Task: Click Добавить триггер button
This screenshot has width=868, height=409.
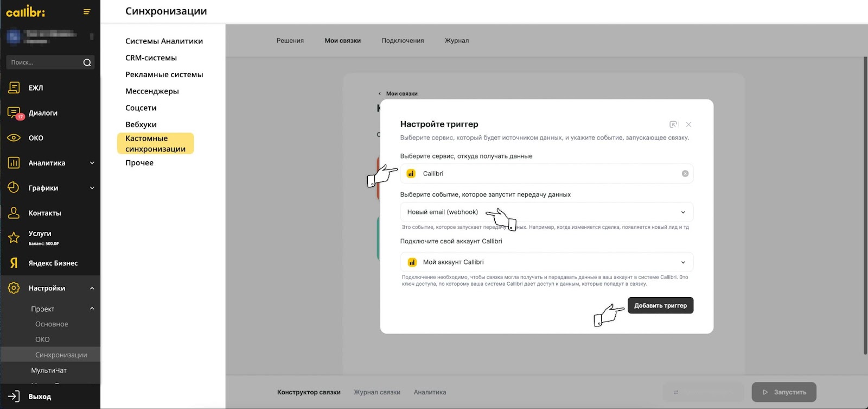Action: [660, 305]
